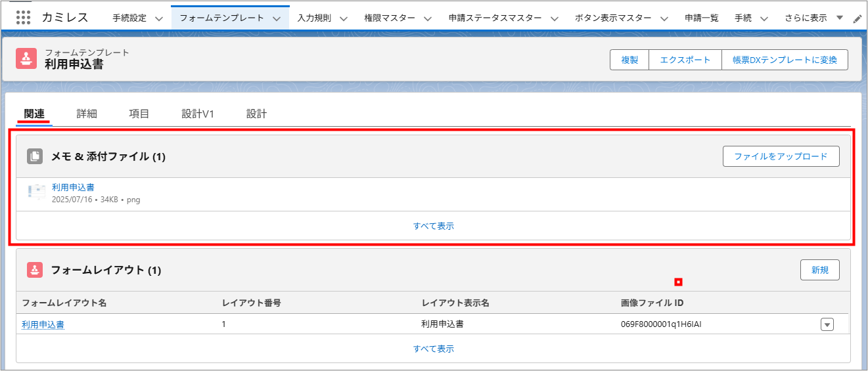This screenshot has width=868, height=371.
Task: Click the エクスポート button
Action: (685, 60)
